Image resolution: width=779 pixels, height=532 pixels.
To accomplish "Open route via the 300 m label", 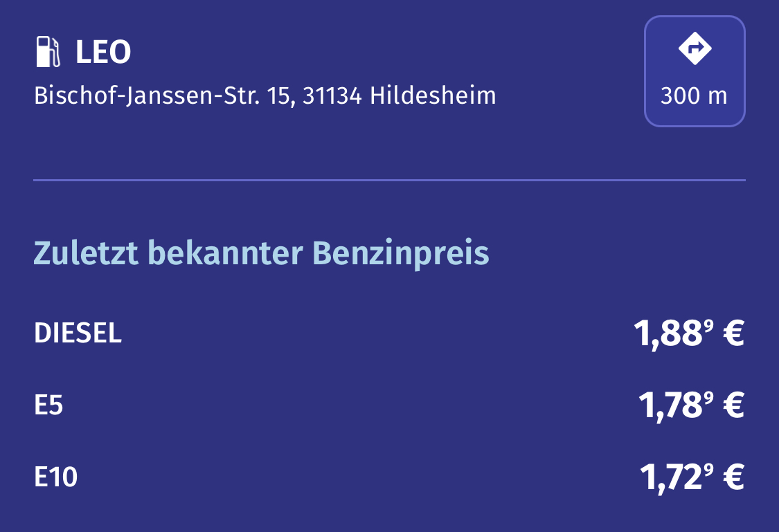I will pyautogui.click(x=694, y=96).
